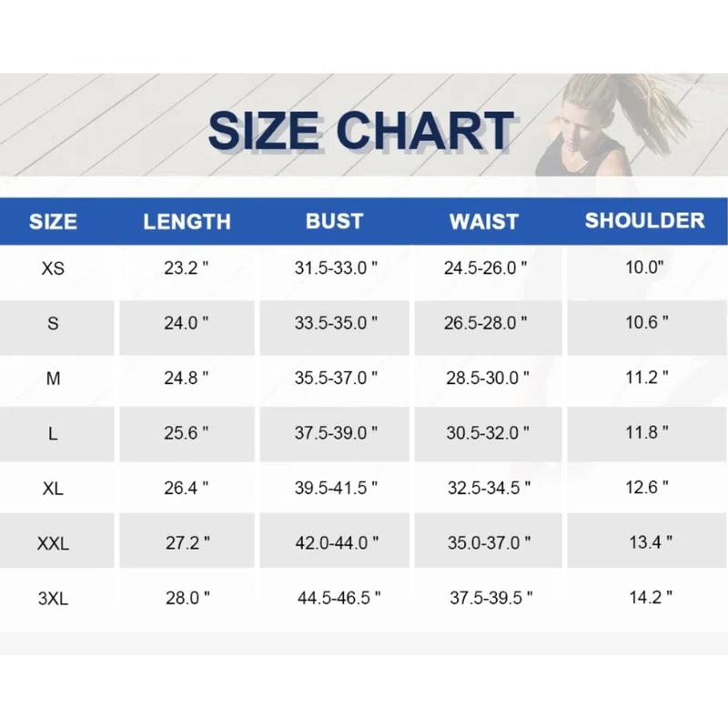Select the S size row label
The width and height of the screenshot is (728, 728).
(x=53, y=324)
